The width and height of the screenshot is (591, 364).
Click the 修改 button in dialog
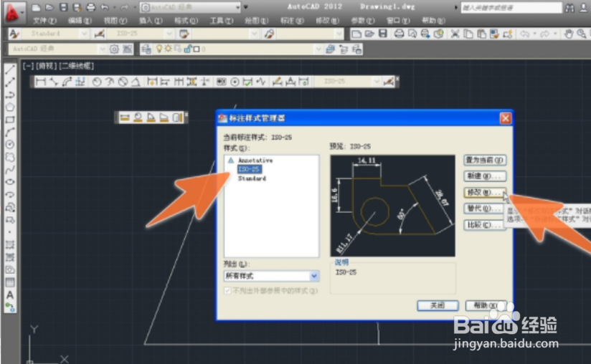(484, 192)
